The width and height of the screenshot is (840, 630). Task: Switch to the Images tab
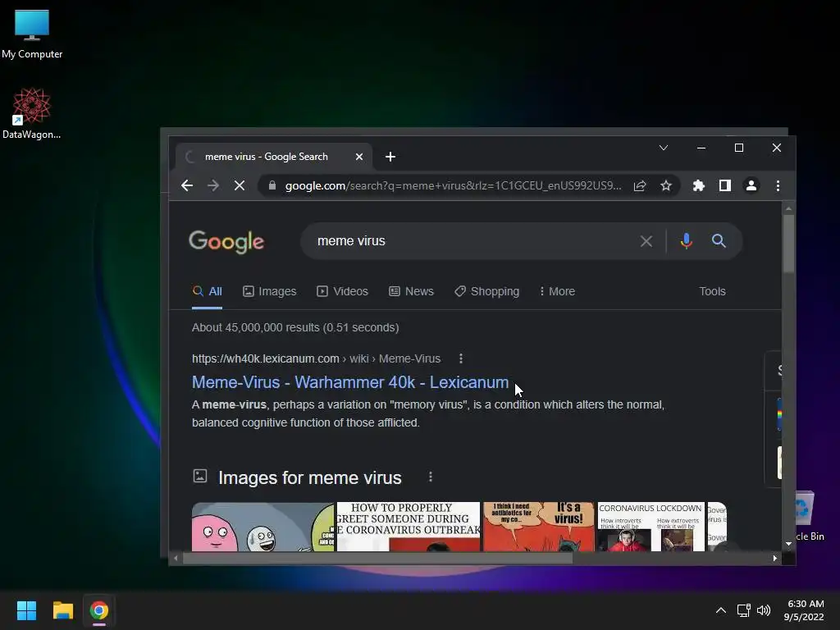click(269, 291)
